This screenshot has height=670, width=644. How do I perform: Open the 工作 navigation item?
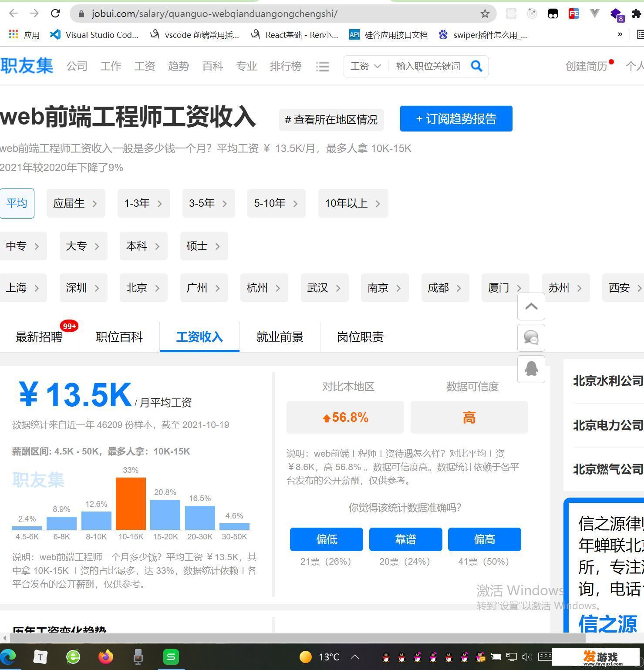(111, 66)
